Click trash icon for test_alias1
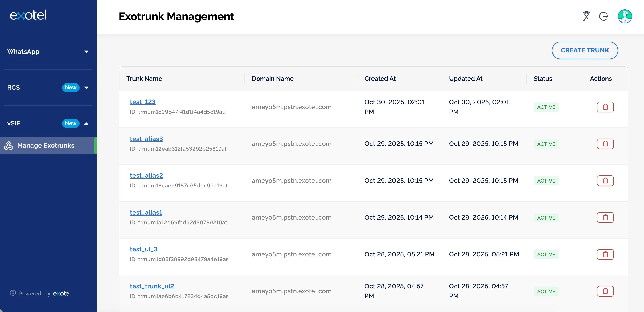 coord(605,217)
